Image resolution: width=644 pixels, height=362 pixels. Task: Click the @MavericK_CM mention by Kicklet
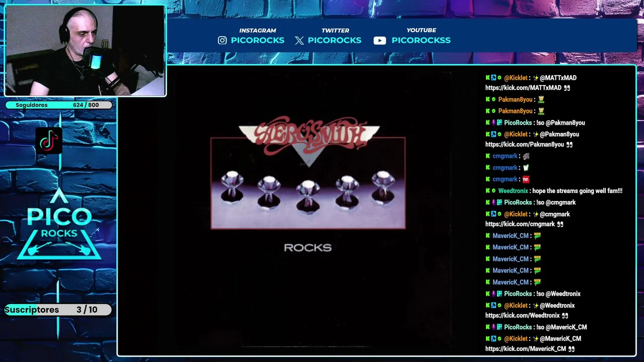(x=560, y=339)
